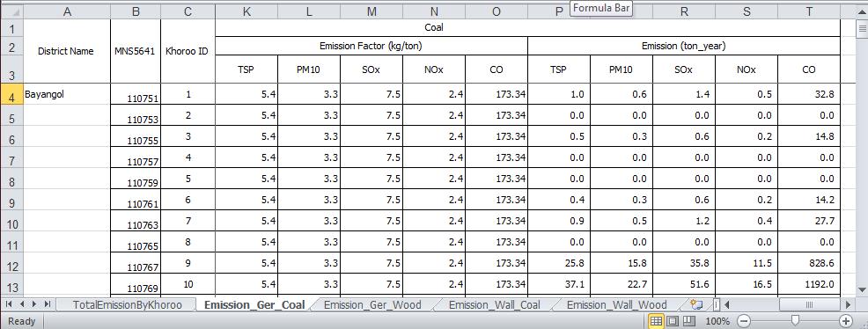Screen dimensions: 868x329
Task: Click the CO emission value 828.6
Action: [x=809, y=263]
